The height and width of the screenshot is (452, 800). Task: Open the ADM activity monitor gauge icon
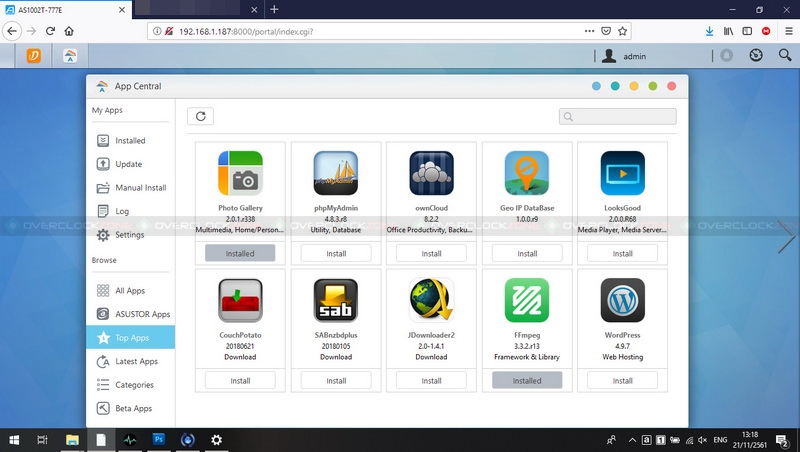click(756, 55)
